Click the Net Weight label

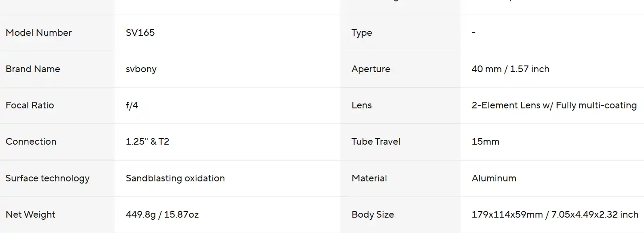point(31,215)
